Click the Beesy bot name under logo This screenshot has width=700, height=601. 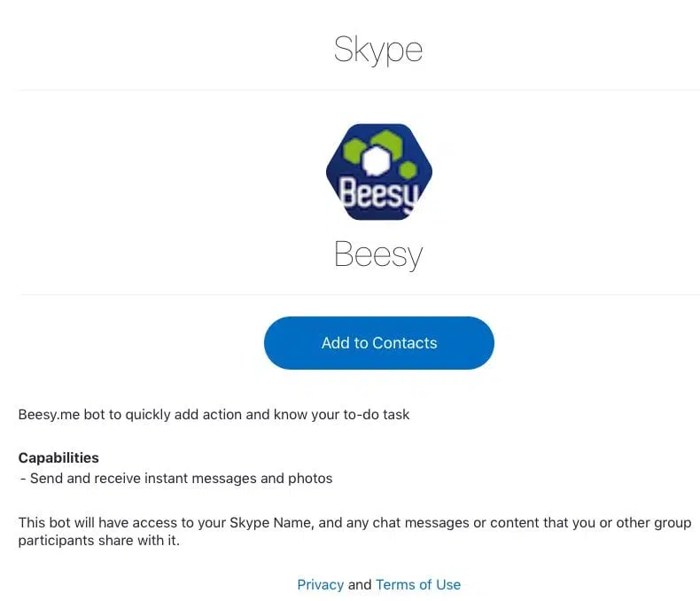(378, 254)
